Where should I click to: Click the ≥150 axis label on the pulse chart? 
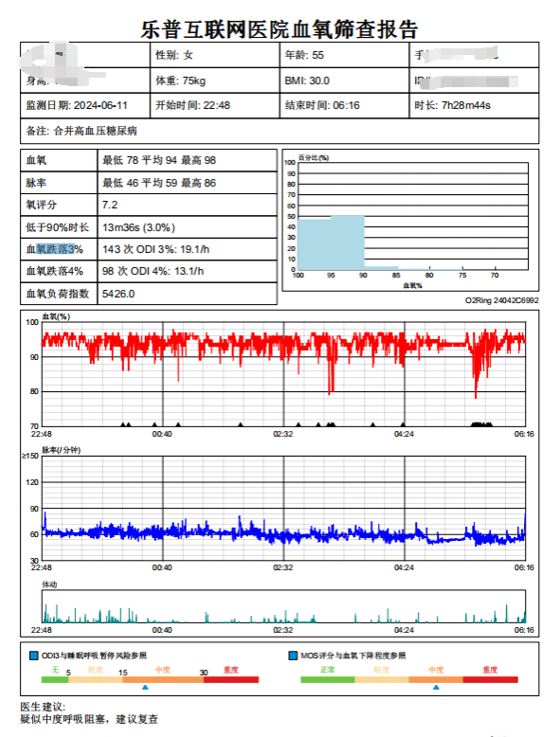pyautogui.click(x=30, y=456)
